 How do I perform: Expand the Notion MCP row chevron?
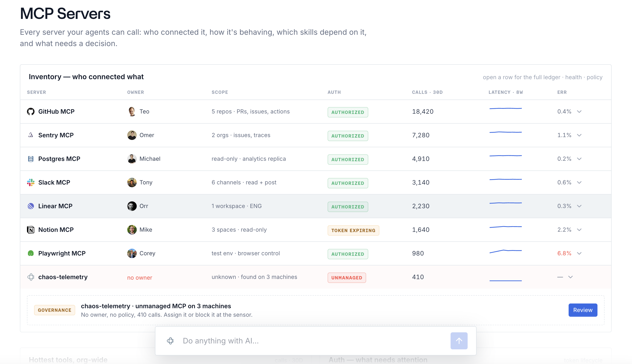(x=579, y=230)
